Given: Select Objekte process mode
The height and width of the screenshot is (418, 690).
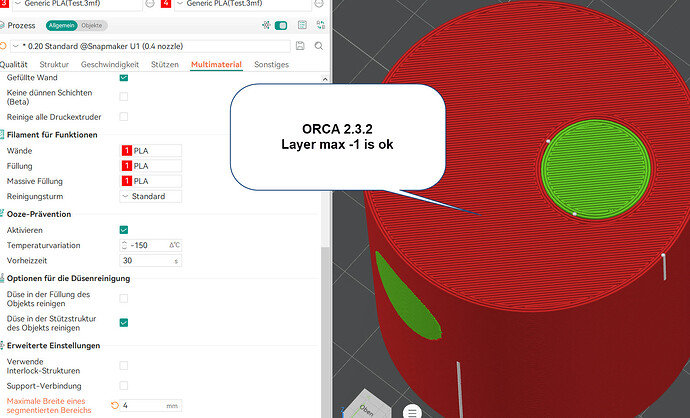Looking at the screenshot, I should point(92,26).
